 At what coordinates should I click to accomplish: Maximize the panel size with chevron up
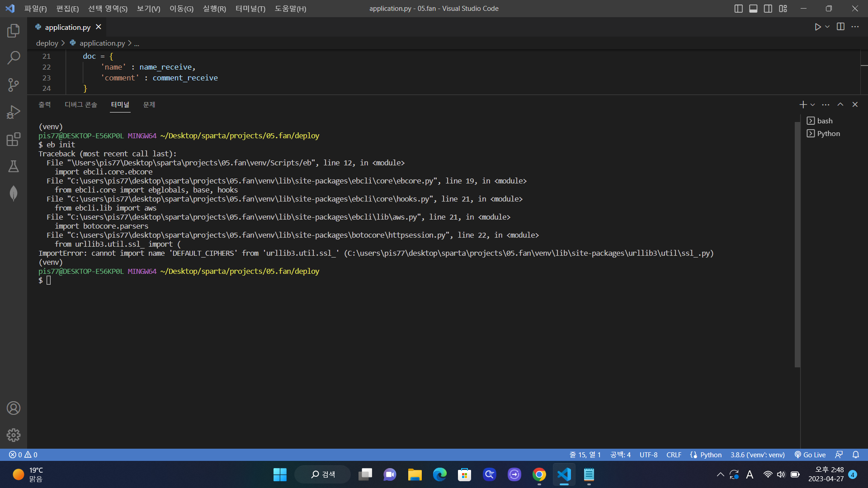840,105
